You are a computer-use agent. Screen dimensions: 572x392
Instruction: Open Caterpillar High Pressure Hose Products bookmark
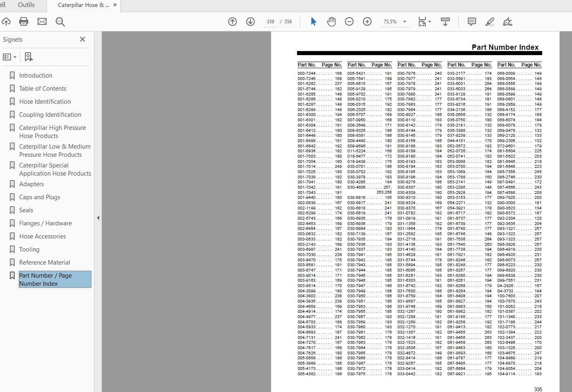pyautogui.click(x=52, y=132)
